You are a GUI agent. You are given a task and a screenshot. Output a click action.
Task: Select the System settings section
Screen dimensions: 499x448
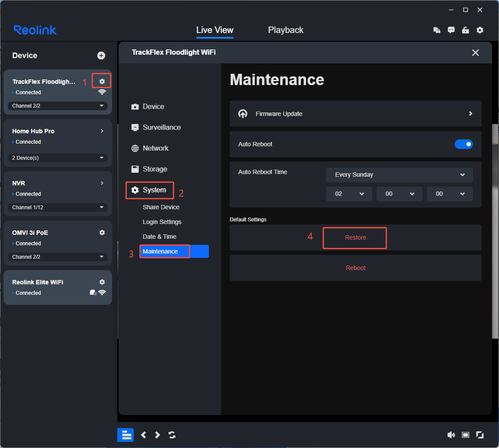[x=149, y=190]
